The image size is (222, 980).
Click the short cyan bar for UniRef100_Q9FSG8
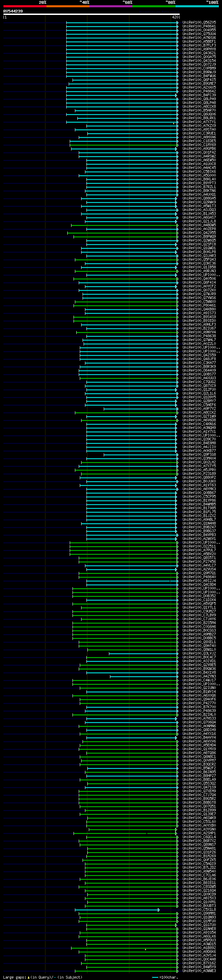[x=141, y=454]
